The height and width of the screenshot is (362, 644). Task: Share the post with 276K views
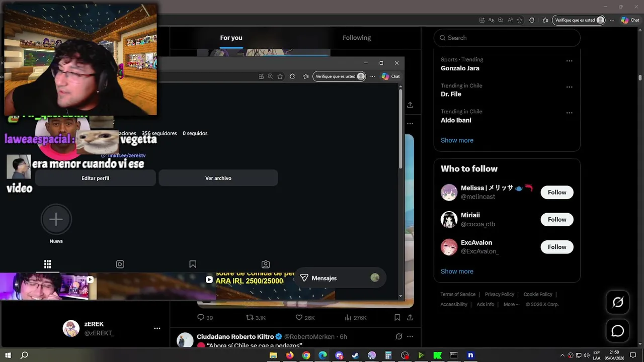point(410,318)
